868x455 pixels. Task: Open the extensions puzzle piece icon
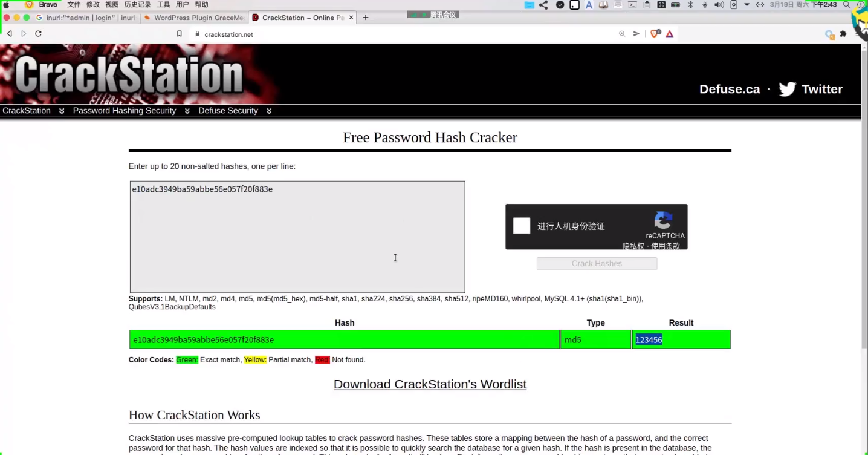843,34
